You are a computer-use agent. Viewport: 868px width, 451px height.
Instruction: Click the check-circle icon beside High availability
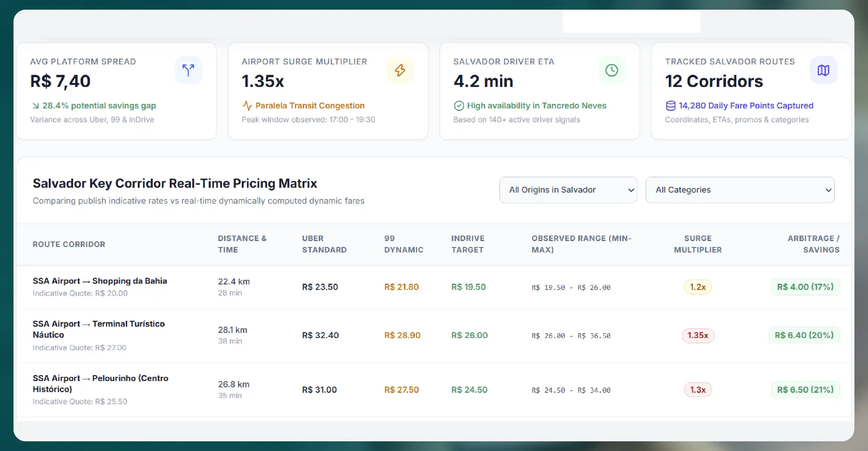pos(459,106)
